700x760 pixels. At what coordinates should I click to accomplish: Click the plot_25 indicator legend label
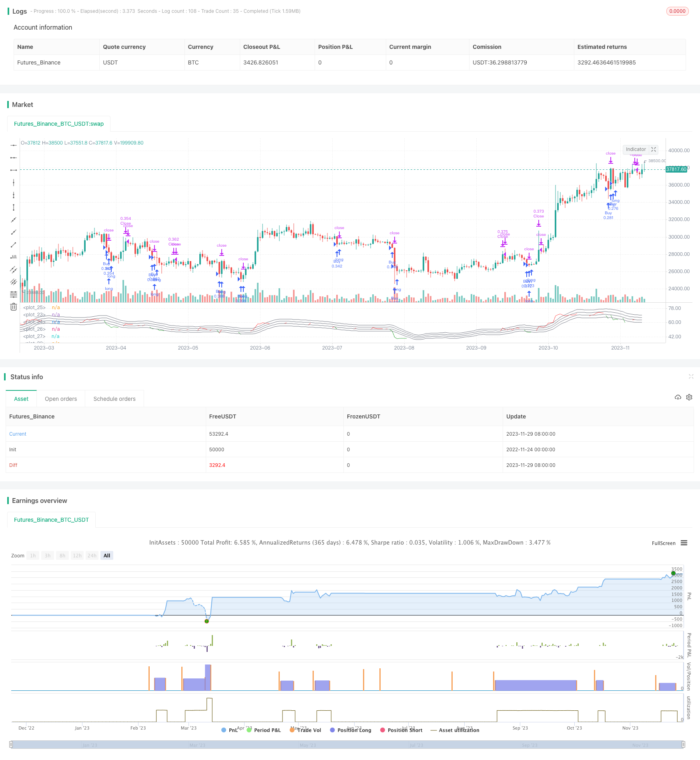point(34,308)
